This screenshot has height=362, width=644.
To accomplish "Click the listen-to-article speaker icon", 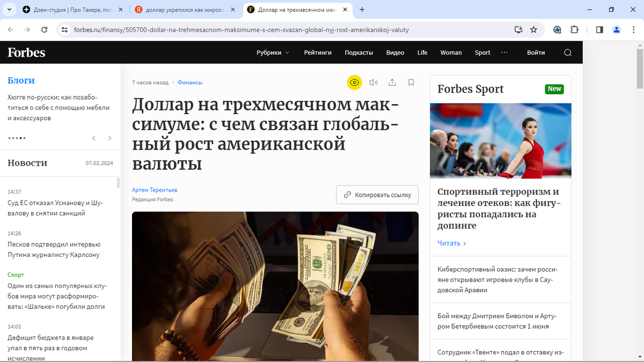I will coord(374,83).
